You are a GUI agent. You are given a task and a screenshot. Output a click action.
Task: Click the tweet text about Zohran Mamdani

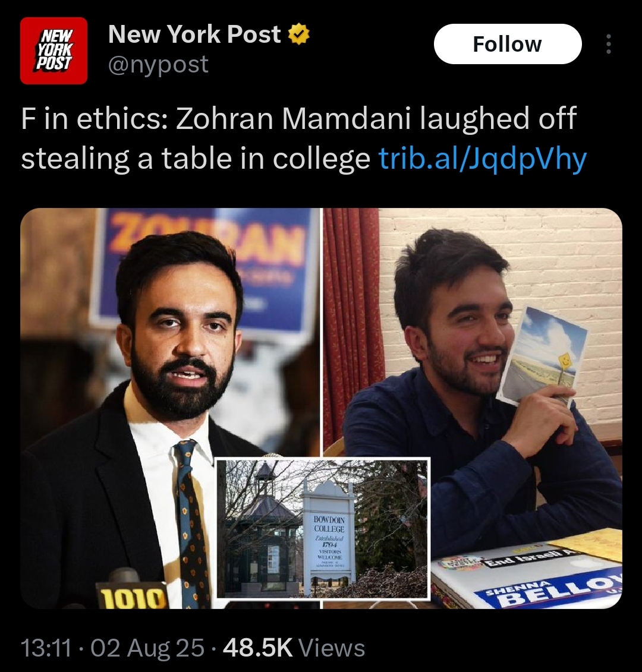pos(304,138)
